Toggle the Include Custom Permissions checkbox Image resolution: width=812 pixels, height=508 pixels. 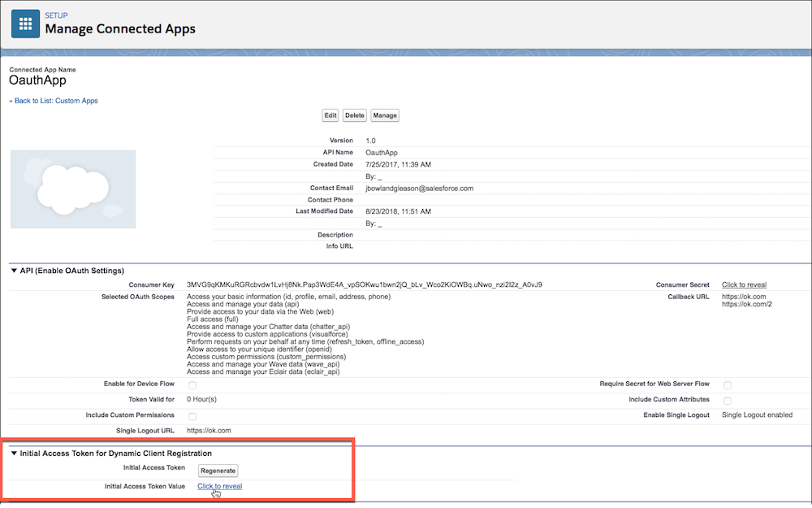[192, 416]
